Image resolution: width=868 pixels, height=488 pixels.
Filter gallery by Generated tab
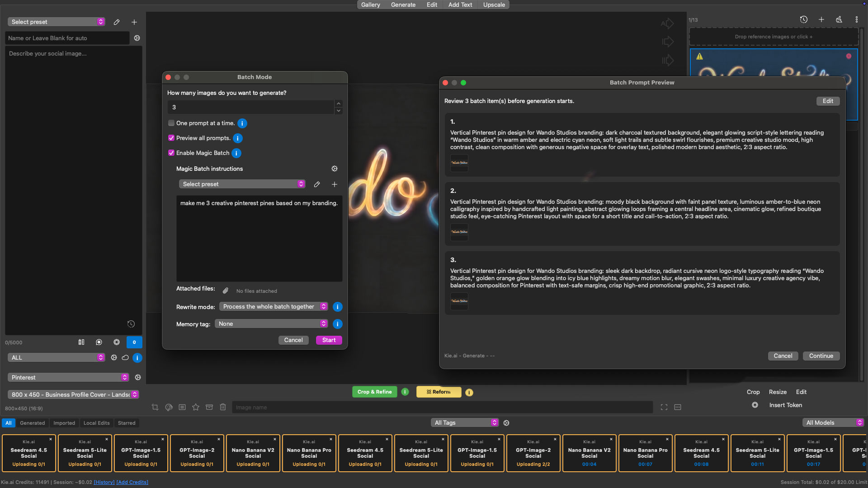coord(33,423)
